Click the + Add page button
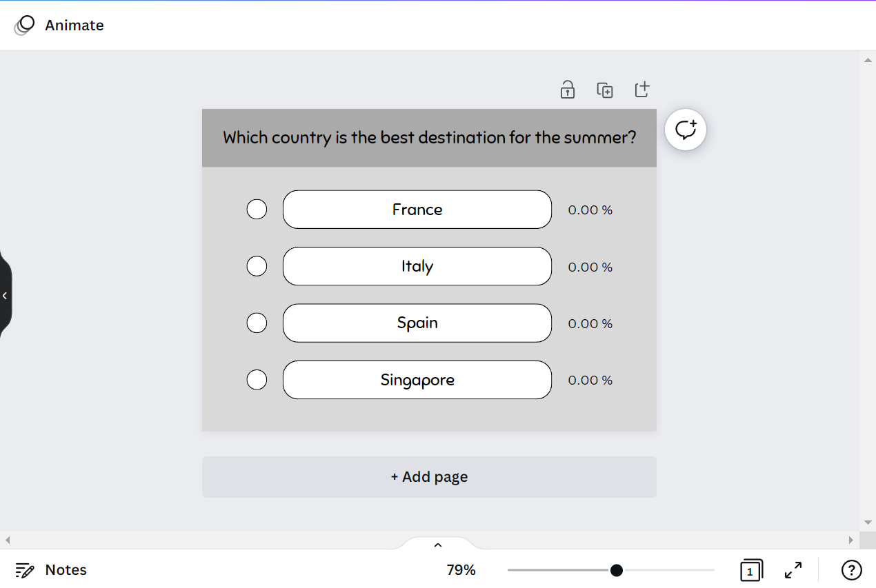 (x=429, y=477)
